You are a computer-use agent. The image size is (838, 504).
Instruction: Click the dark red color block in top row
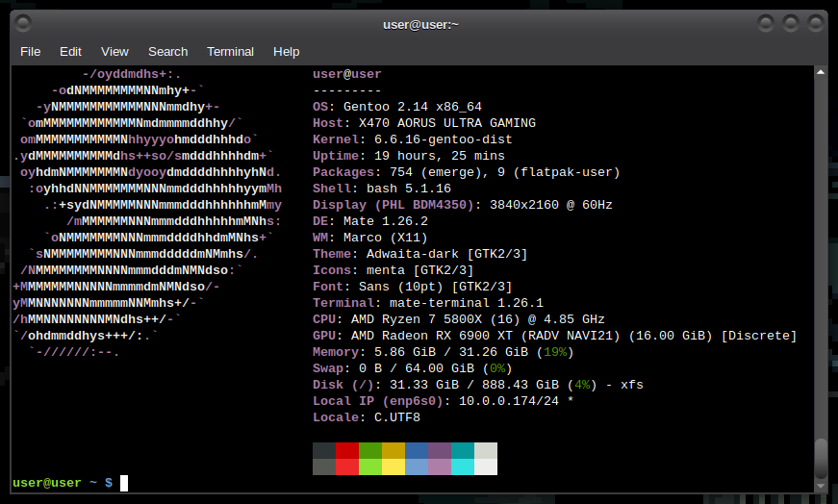click(347, 450)
